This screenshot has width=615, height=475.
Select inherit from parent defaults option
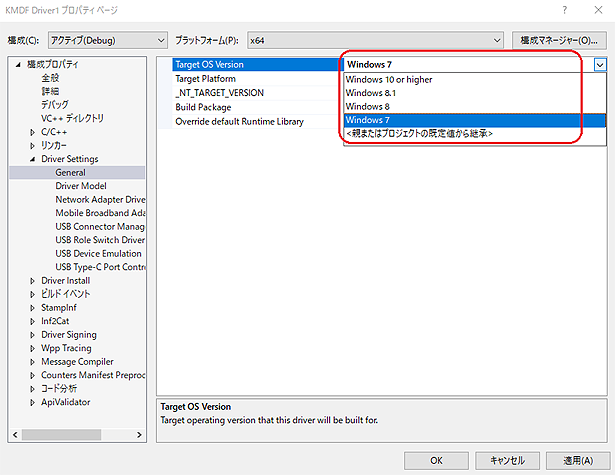tap(419, 134)
